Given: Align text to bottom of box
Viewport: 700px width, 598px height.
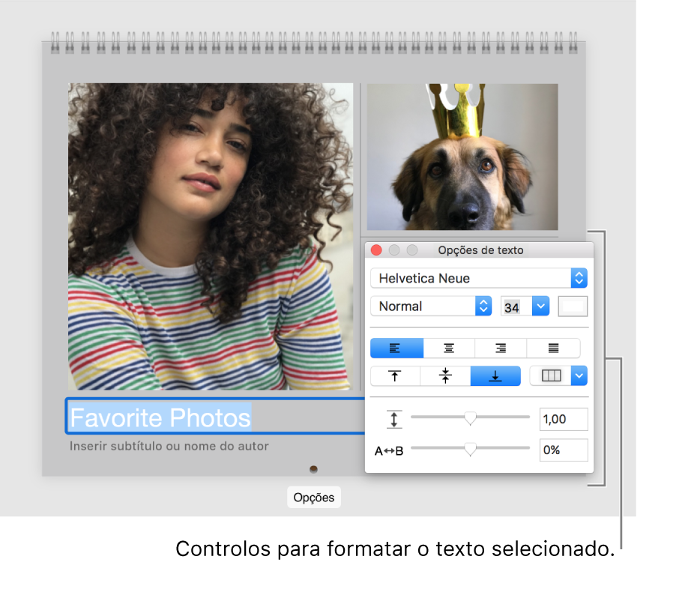Looking at the screenshot, I should [x=495, y=376].
